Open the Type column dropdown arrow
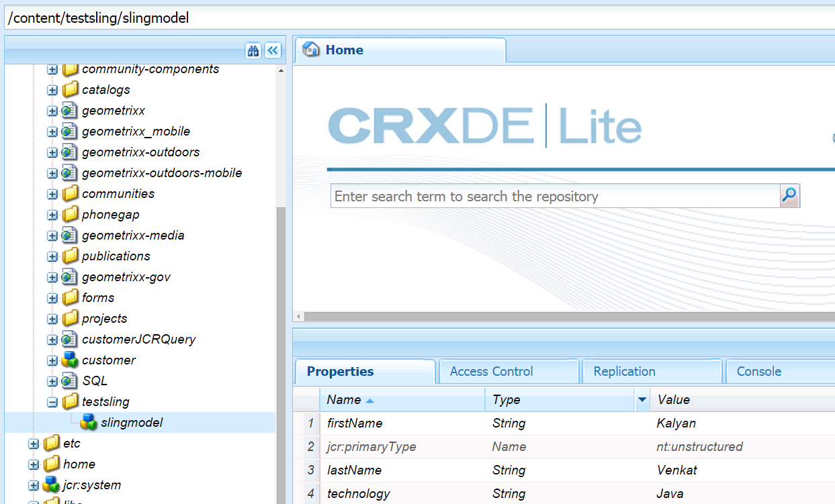Screen dimensions: 835x504 [x=642, y=400]
